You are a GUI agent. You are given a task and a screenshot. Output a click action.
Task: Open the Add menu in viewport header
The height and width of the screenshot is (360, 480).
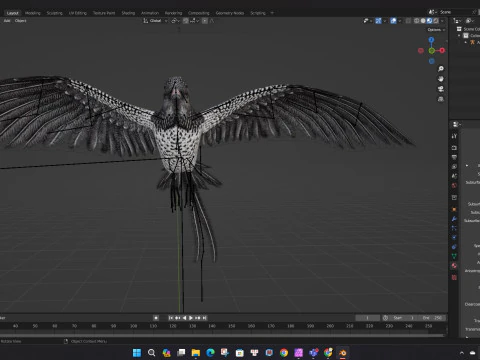7,21
